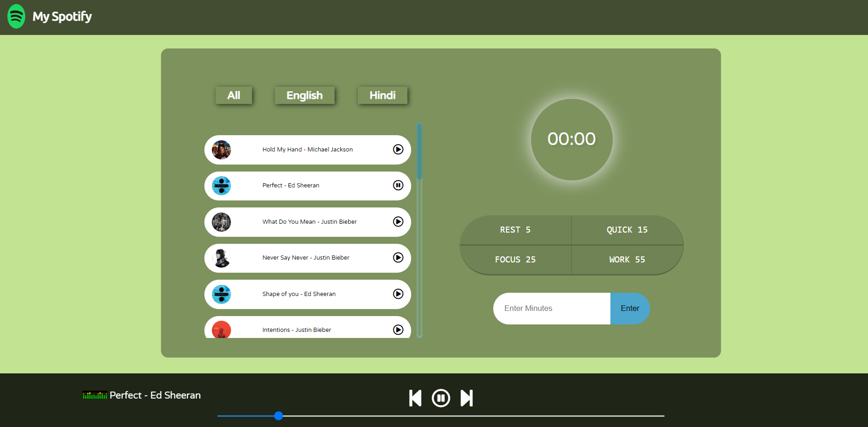Screen dimensions: 868x427
Task: Select 'Shape of you - Ed Sheeran' title
Action: point(299,294)
